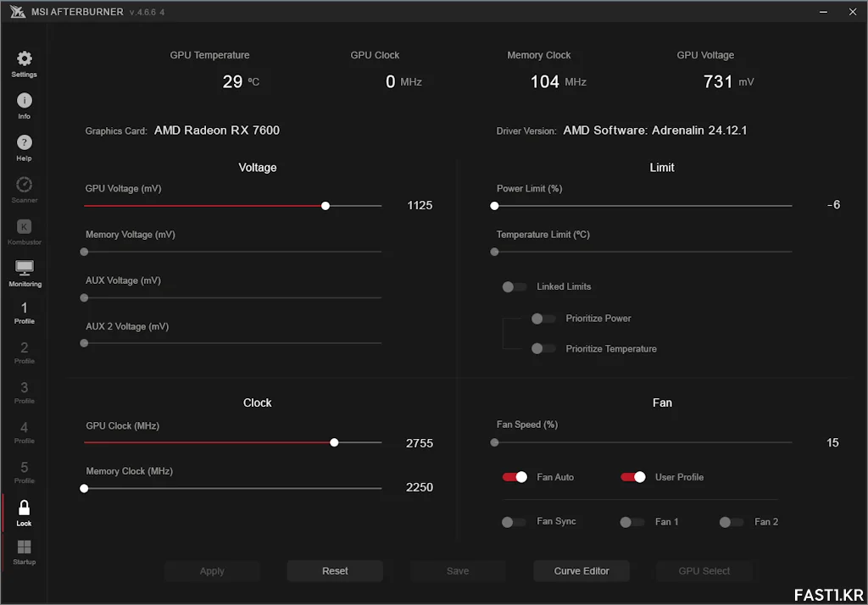The image size is (868, 605).
Task: Click the Temperature Limit slider handle
Action: 494,252
